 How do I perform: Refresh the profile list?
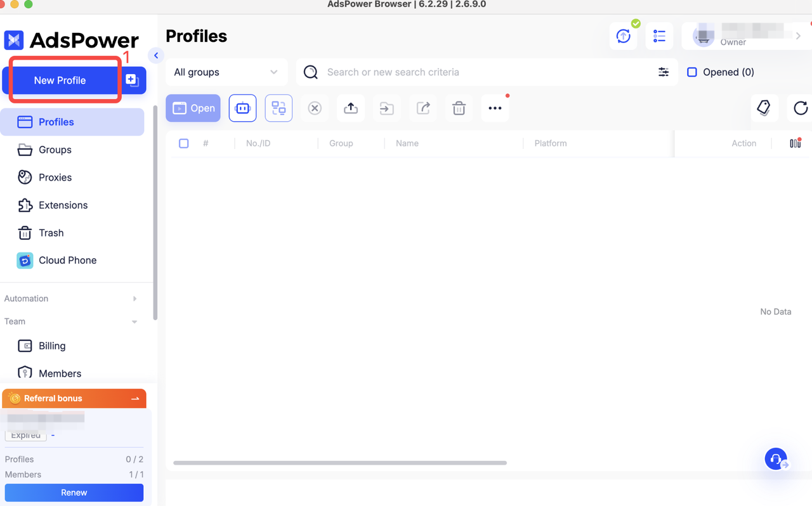click(800, 108)
